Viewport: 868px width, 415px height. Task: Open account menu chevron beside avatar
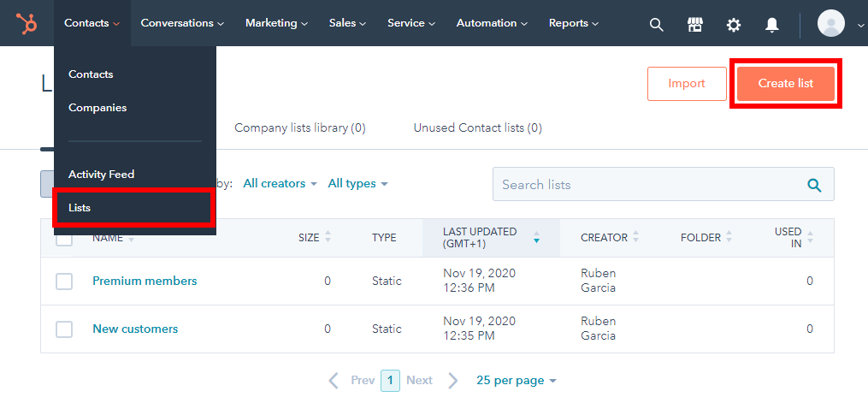pyautogui.click(x=859, y=25)
